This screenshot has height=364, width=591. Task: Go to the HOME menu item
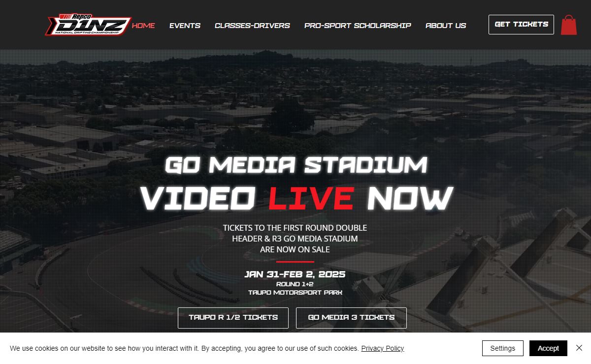click(143, 25)
